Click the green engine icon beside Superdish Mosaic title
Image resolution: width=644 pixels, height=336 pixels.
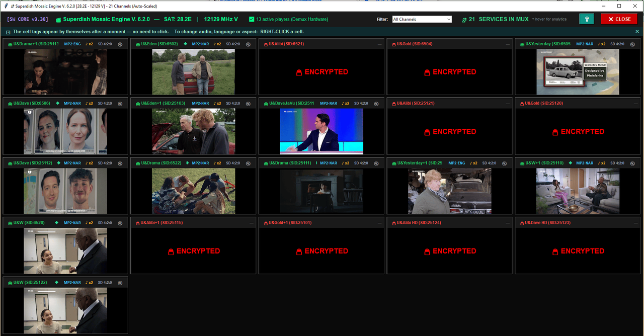tap(58, 20)
